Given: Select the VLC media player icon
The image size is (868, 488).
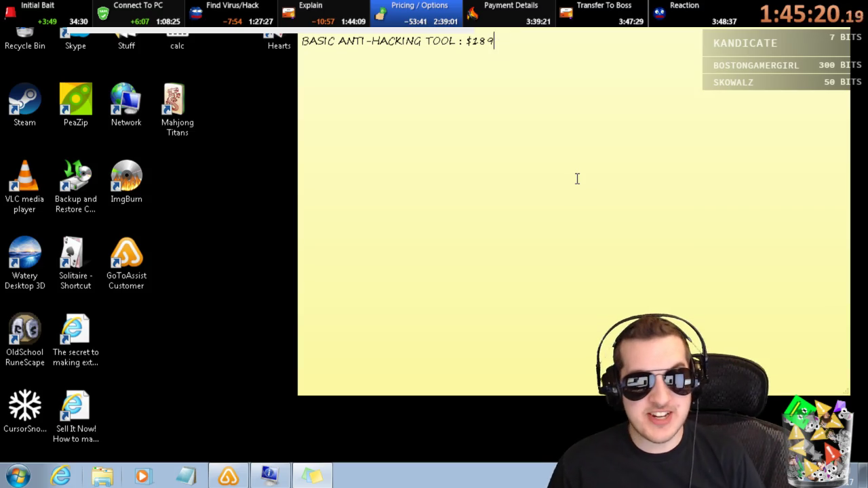Looking at the screenshot, I should [24, 186].
